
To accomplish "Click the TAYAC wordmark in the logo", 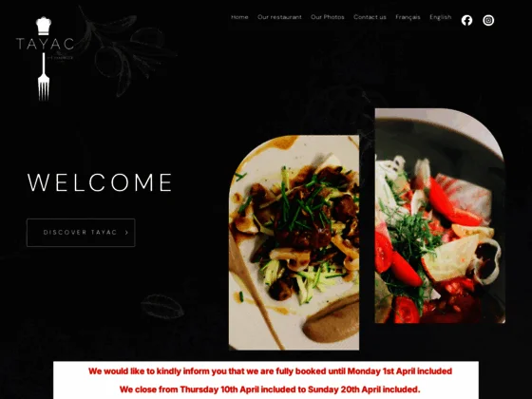I will (46, 44).
